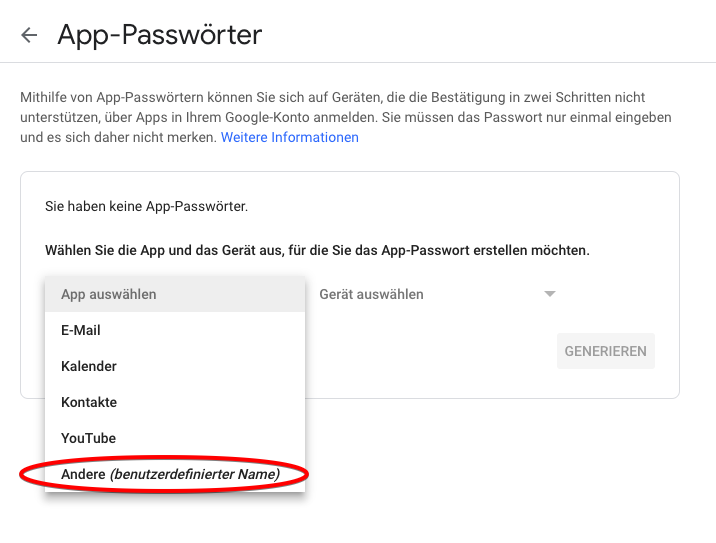The image size is (716, 543).
Task: Click the sentence starting Mithilfe von App-Passwörtern
Action: pyautogui.click(x=200, y=98)
